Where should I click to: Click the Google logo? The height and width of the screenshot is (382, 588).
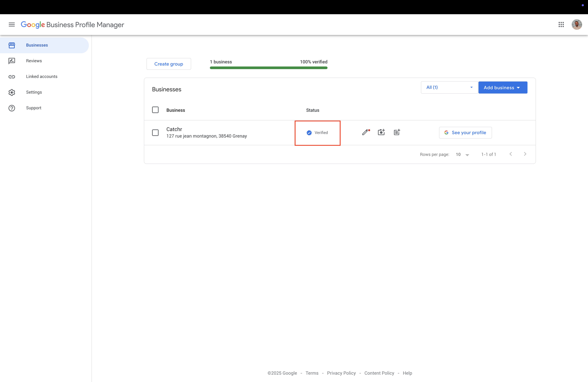[x=33, y=25]
